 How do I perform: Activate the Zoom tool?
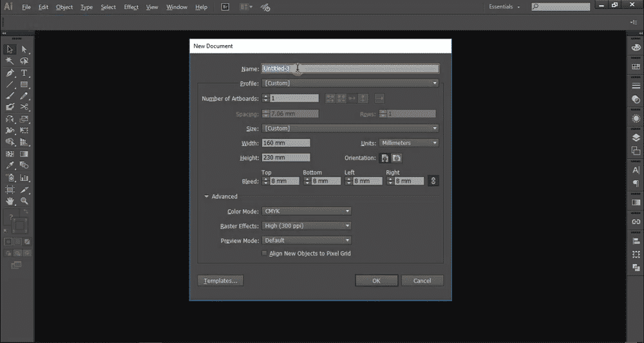24,201
